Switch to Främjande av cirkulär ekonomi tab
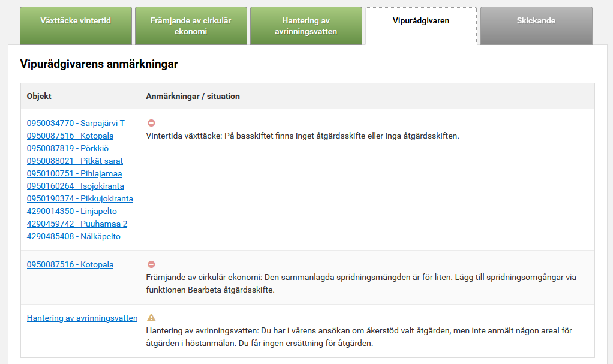The image size is (613, 364). (x=190, y=25)
